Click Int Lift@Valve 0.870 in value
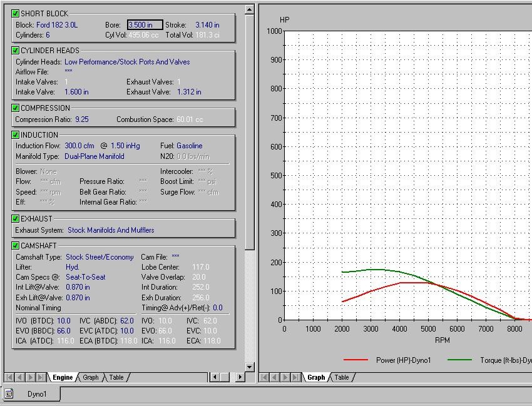Image resolution: width=532 pixels, height=406 pixels. (x=78, y=287)
